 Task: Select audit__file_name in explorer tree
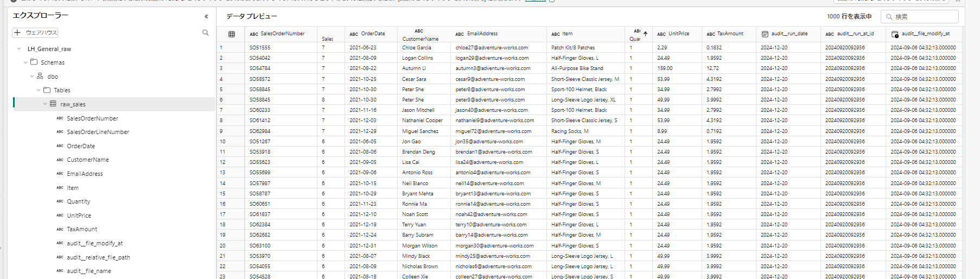pos(89,271)
